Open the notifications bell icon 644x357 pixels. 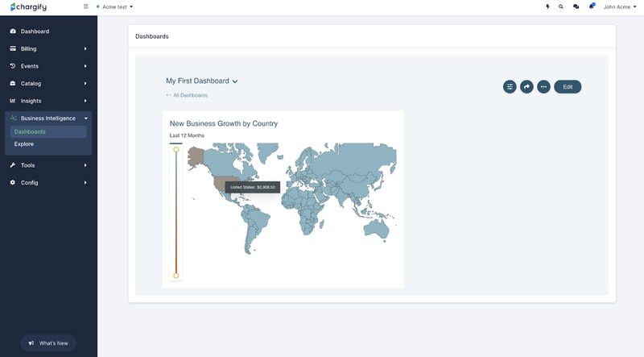tap(592, 6)
